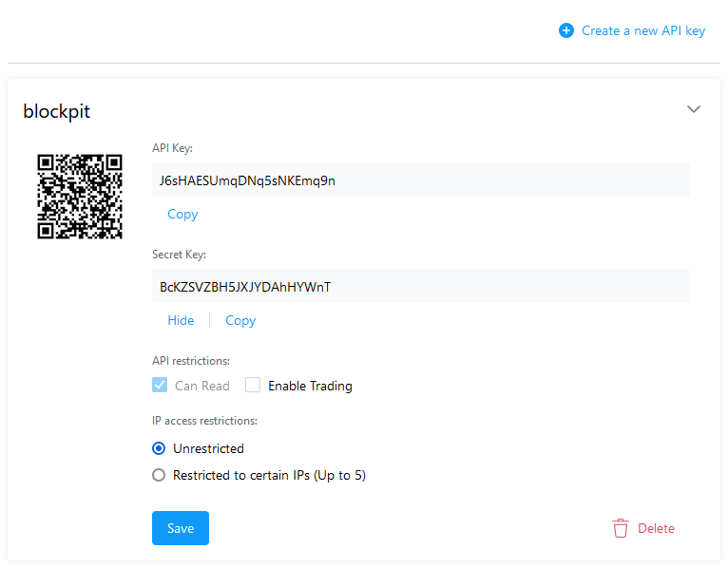Image resolution: width=728 pixels, height=568 pixels.
Task: Tick the Enable Trading checkbox
Action: click(x=253, y=386)
